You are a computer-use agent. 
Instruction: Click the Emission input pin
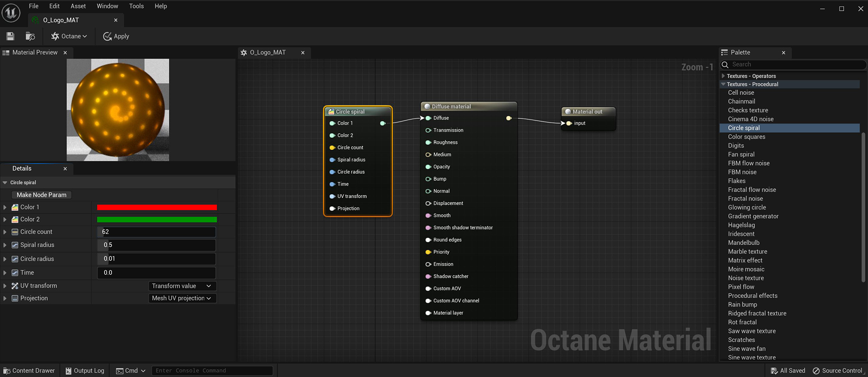coord(428,264)
